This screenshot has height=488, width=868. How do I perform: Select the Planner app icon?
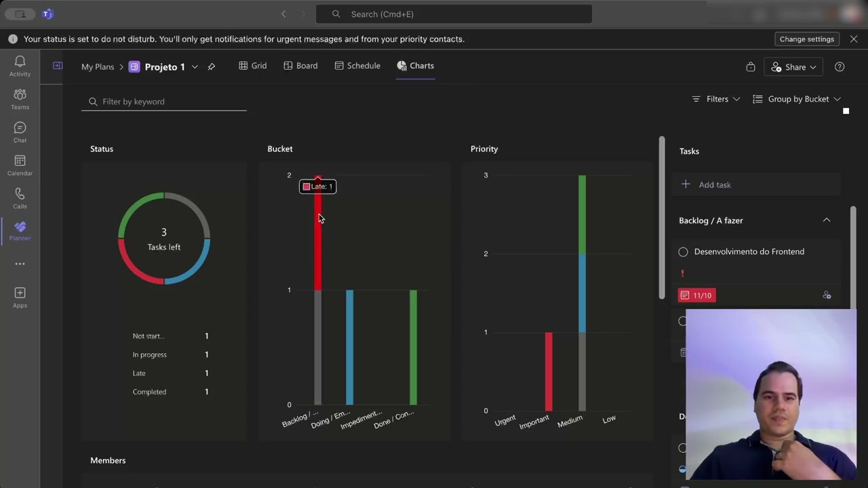tap(20, 231)
